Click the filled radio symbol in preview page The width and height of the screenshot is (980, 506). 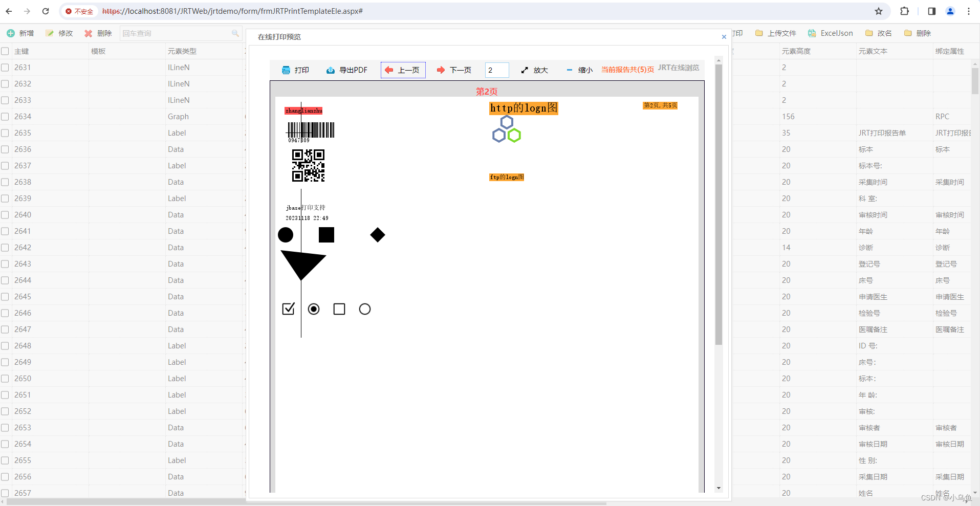tap(314, 309)
